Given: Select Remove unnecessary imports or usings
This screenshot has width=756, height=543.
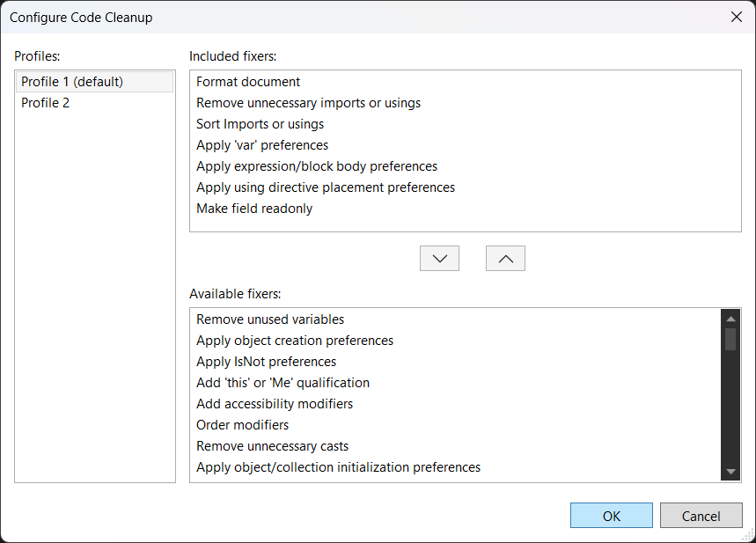Looking at the screenshot, I should [x=308, y=103].
